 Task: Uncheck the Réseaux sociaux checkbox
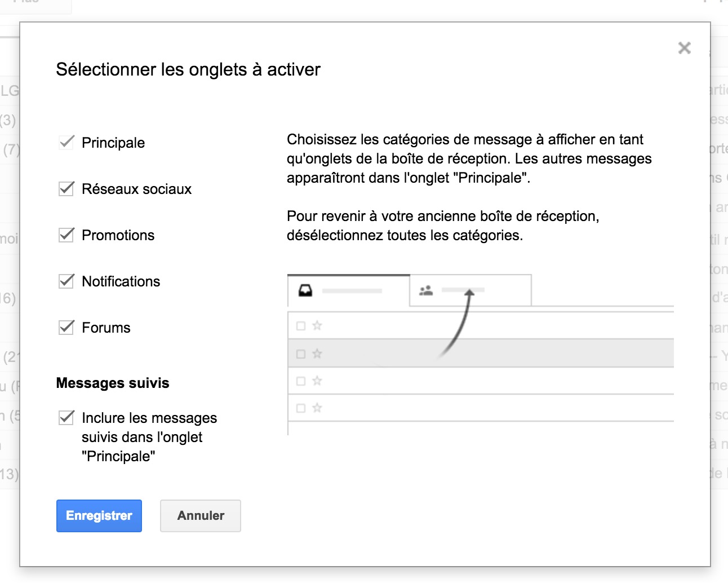pyautogui.click(x=66, y=188)
